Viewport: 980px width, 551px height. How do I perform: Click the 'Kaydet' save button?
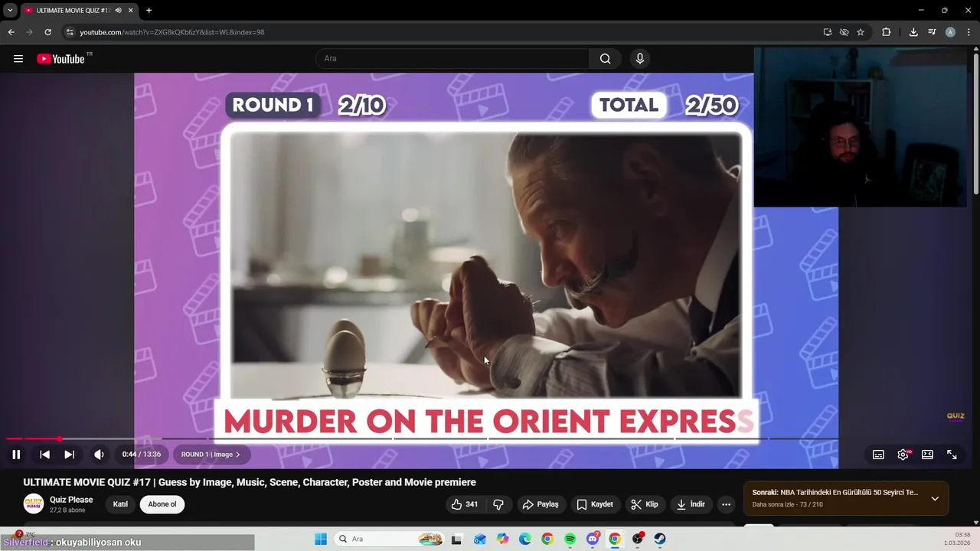pyautogui.click(x=595, y=504)
